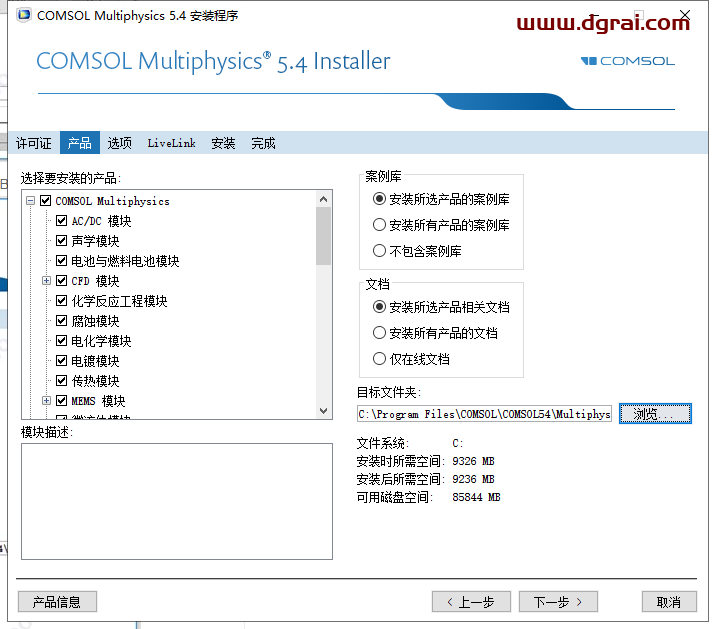Uncheck the COMSOL Multiphysics root checkbox
The width and height of the screenshot is (716, 629).
[x=46, y=201]
